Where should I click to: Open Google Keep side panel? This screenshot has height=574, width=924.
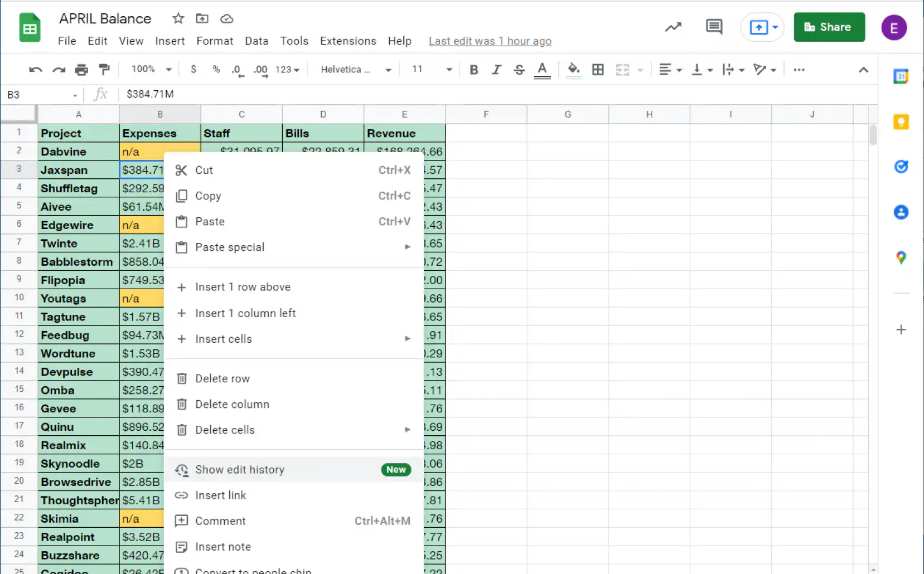pyautogui.click(x=901, y=121)
